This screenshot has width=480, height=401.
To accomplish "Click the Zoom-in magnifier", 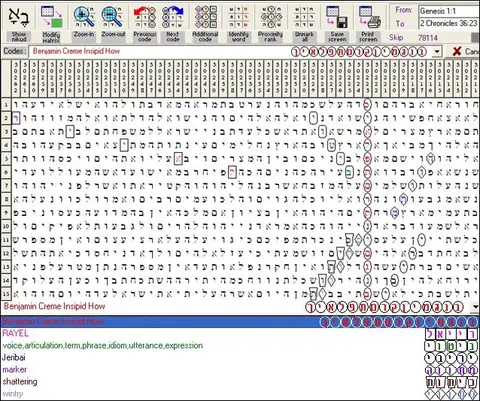I will pos(84,23).
